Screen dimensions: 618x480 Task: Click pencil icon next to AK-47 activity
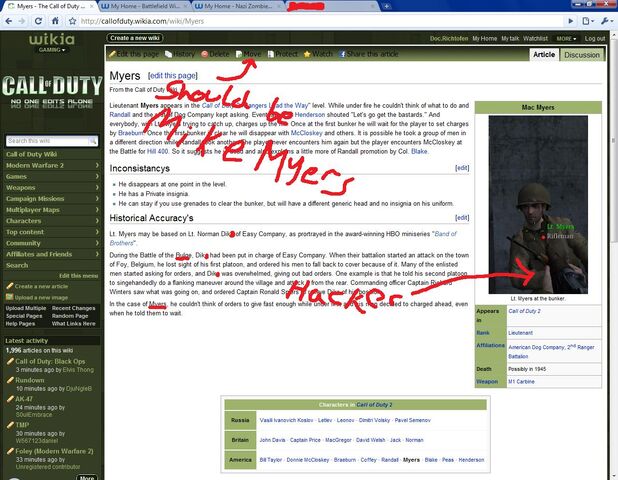coord(10,399)
